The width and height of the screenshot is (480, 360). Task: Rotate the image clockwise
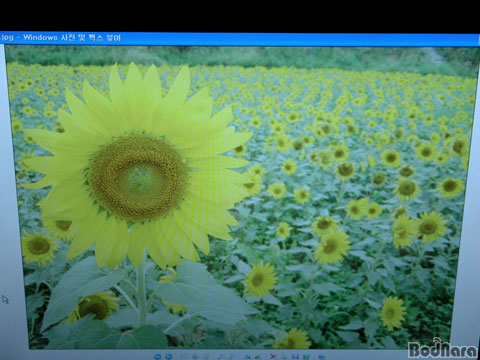click(247, 356)
